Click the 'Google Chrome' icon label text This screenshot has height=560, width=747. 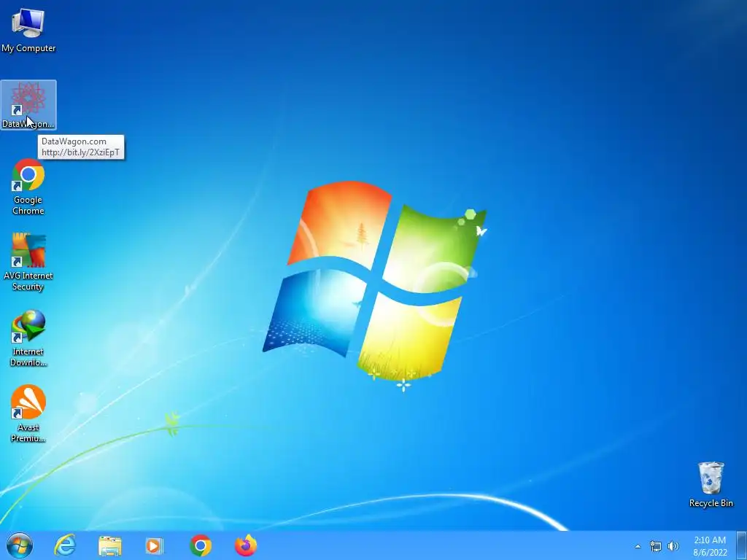tap(28, 205)
